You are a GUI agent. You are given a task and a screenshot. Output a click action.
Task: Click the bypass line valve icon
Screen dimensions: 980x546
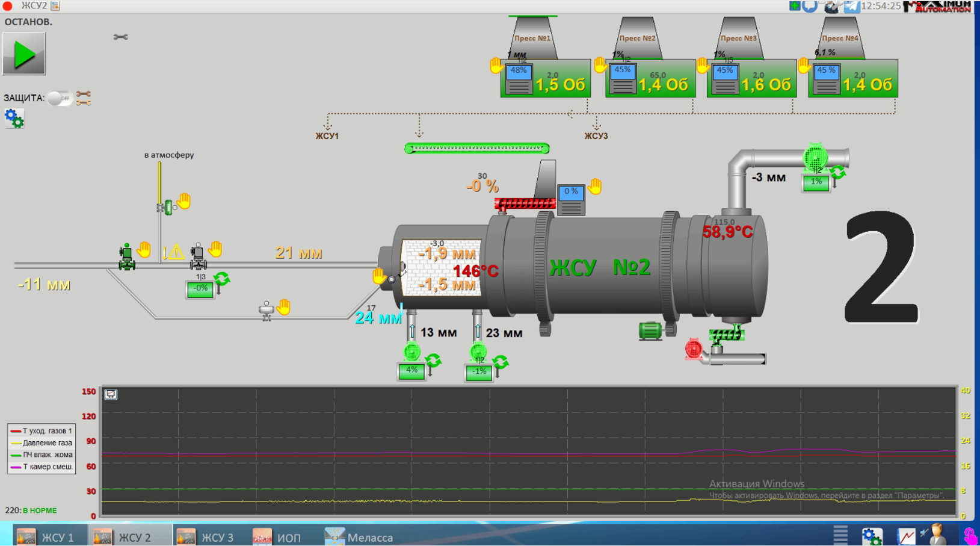click(x=266, y=311)
